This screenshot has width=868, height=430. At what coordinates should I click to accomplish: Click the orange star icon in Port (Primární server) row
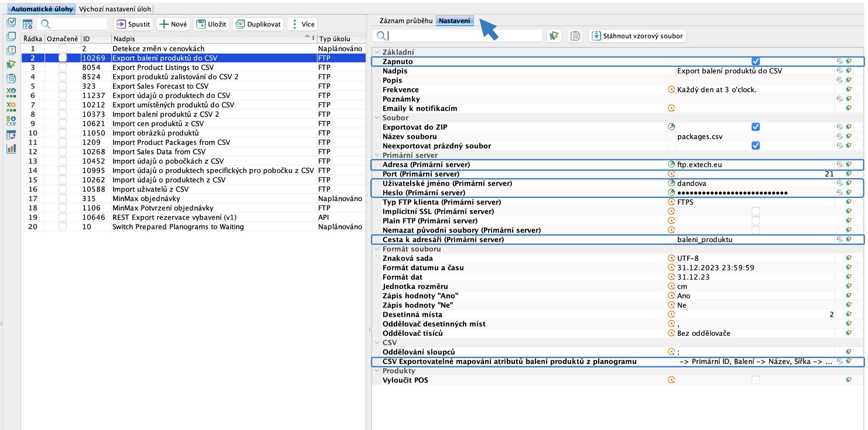(671, 174)
